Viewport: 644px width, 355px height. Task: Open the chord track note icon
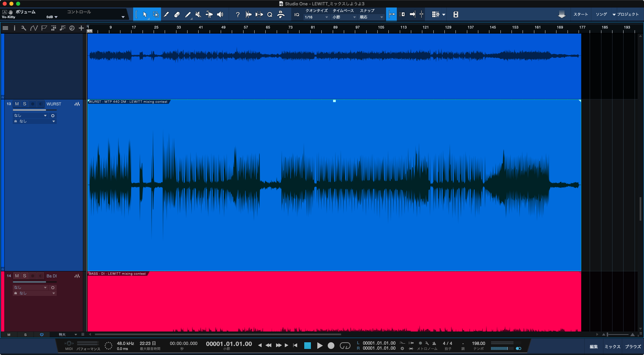click(62, 28)
